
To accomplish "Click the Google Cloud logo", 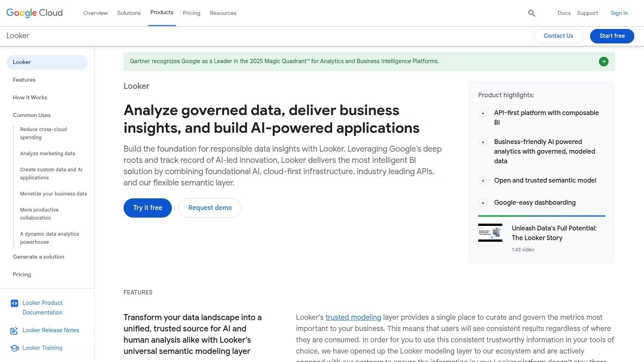I will [x=34, y=12].
